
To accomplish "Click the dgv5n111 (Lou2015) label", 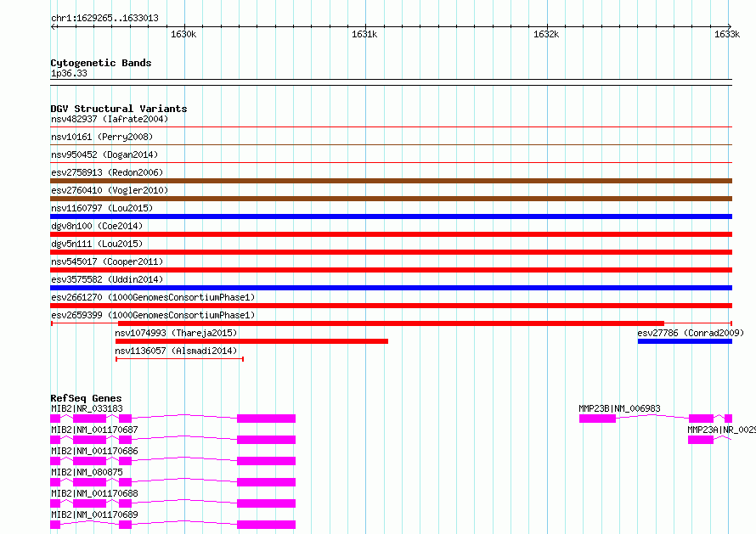I will [97, 244].
